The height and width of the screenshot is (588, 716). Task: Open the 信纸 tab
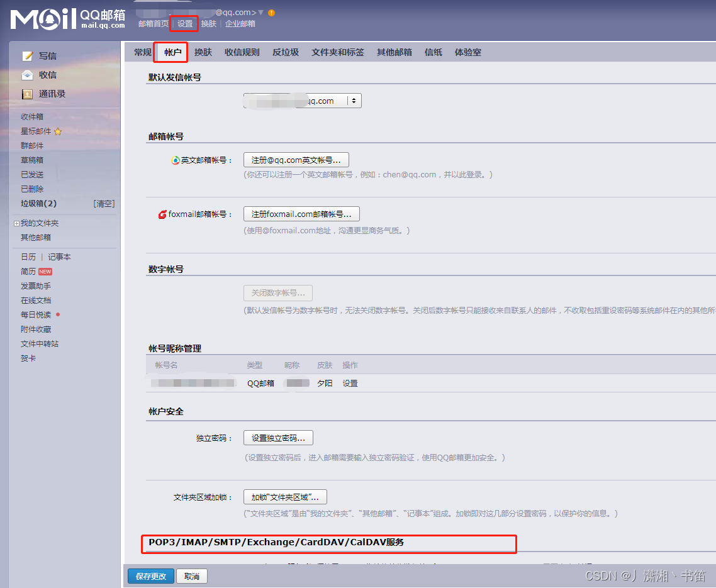coord(433,52)
